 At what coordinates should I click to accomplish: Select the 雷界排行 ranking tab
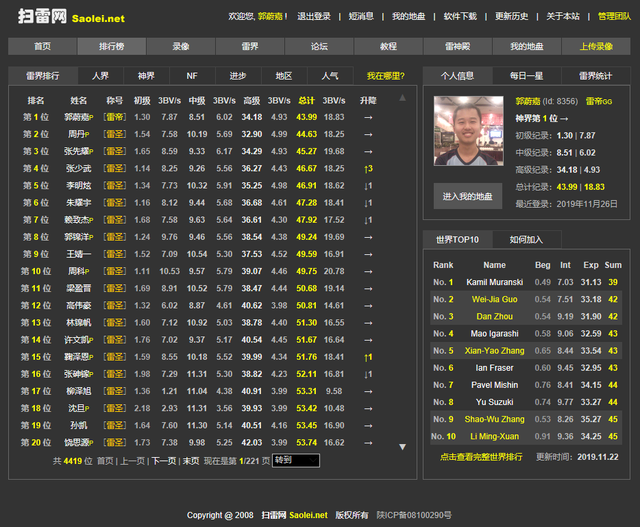[x=43, y=76]
